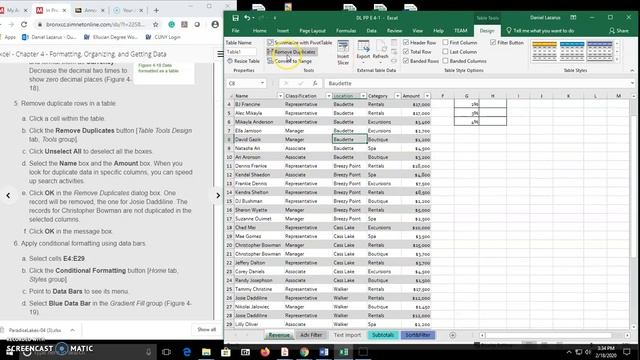Open Firefox from the taskbar
640x360 pixels.
(x=265, y=351)
